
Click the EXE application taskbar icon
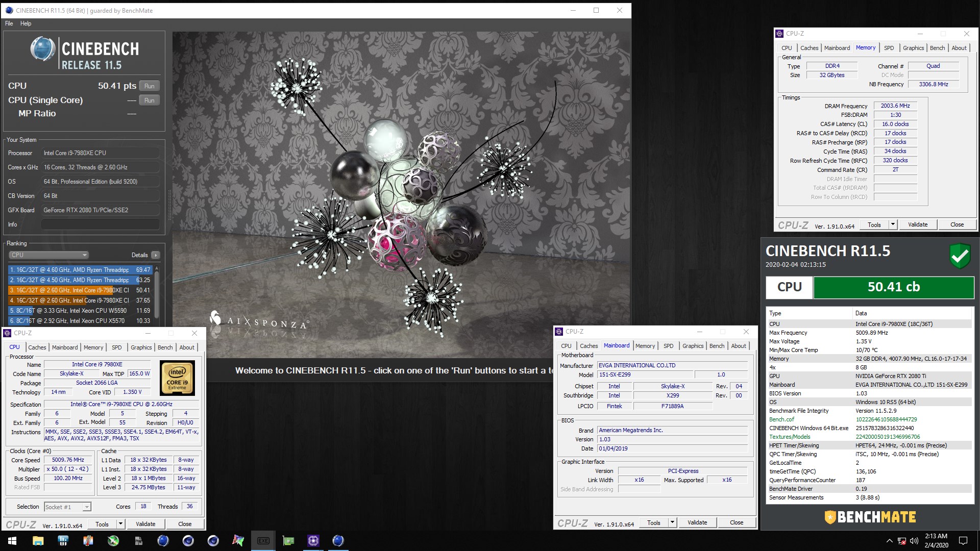[x=263, y=541]
